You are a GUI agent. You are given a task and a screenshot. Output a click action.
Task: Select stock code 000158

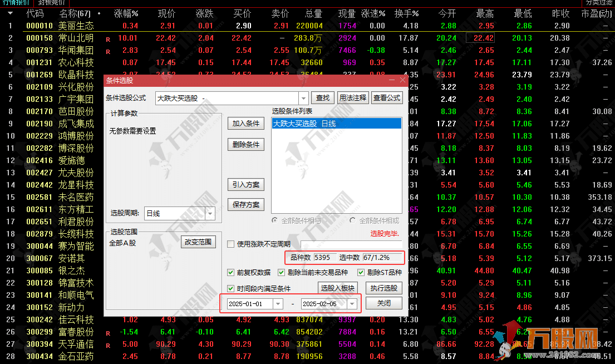click(39, 38)
